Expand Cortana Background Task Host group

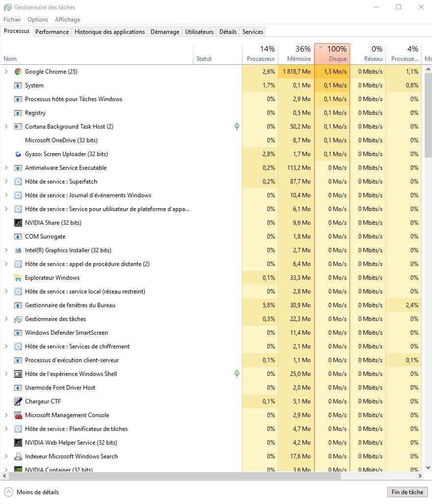[6, 127]
